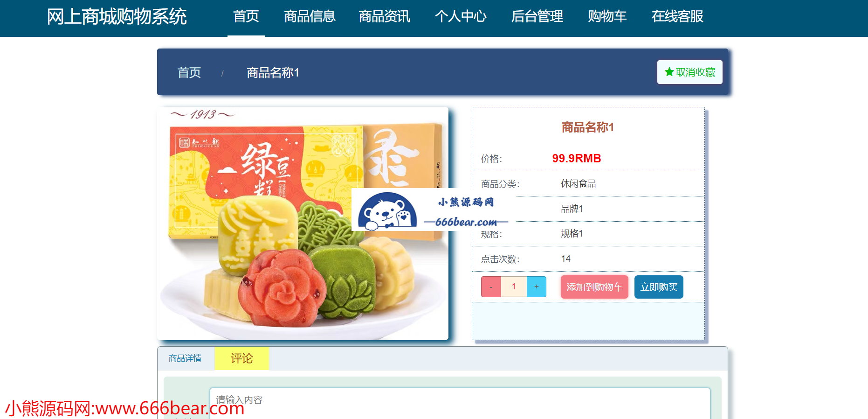
Task: Open the 购物车 shopping cart page
Action: tap(607, 17)
